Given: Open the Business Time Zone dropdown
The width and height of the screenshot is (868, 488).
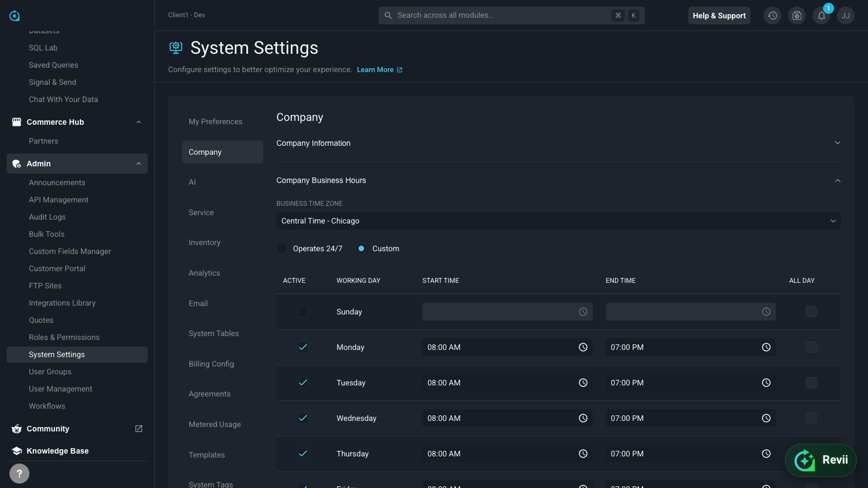Looking at the screenshot, I should pyautogui.click(x=558, y=221).
